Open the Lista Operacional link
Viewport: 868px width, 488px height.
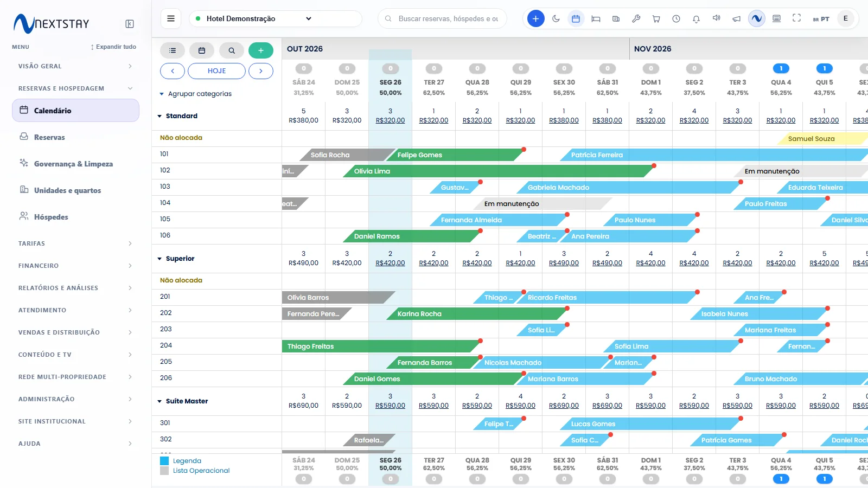click(x=201, y=471)
